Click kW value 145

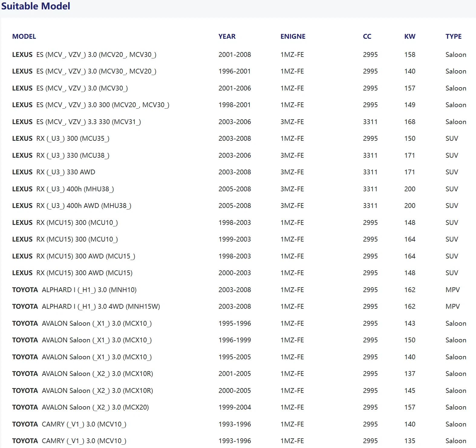click(410, 391)
